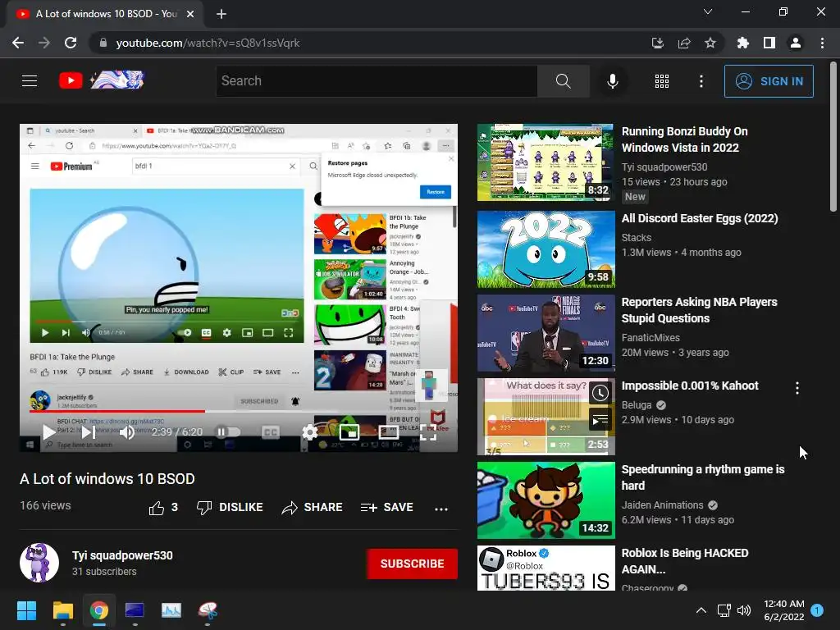Open Running Bonzi Buddy video thumbnail
This screenshot has width=840, height=630.
(546, 162)
